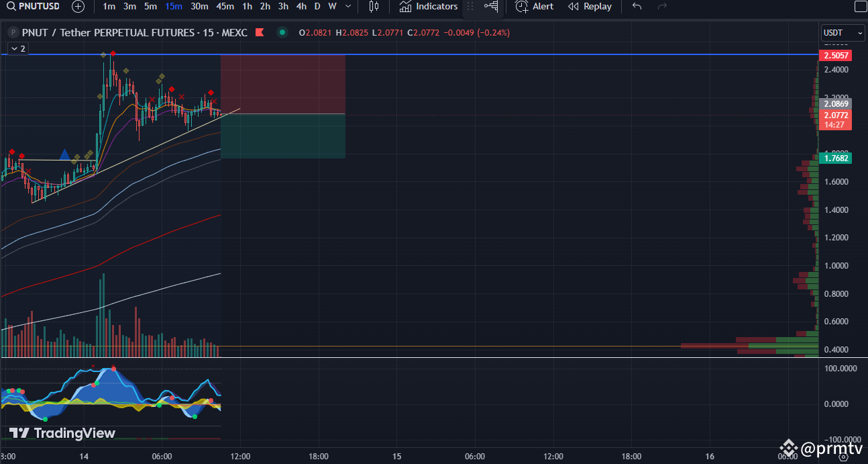868x464 pixels.
Task: Select the 30m timeframe
Action: pos(199,7)
